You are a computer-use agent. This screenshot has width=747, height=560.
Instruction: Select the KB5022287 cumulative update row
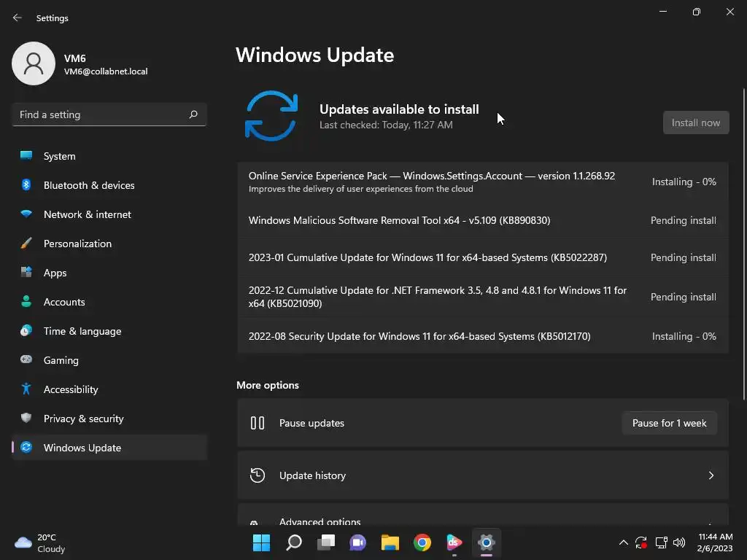point(483,257)
